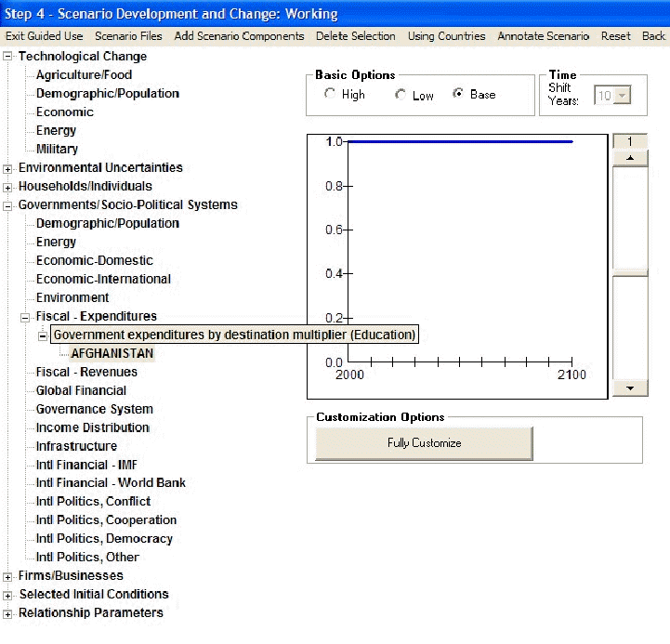This screenshot has width=670, height=644.
Task: Click Add Scenario Components
Action: (x=239, y=36)
